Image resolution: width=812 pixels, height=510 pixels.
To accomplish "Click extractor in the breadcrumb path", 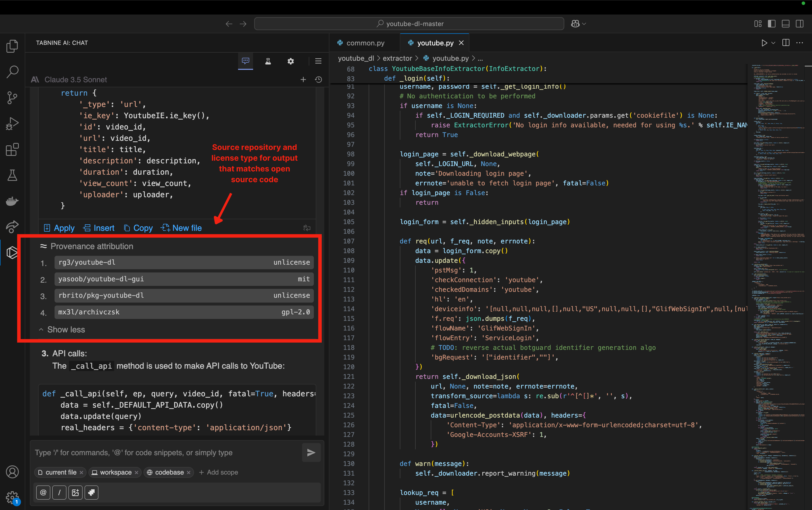I will [397, 58].
